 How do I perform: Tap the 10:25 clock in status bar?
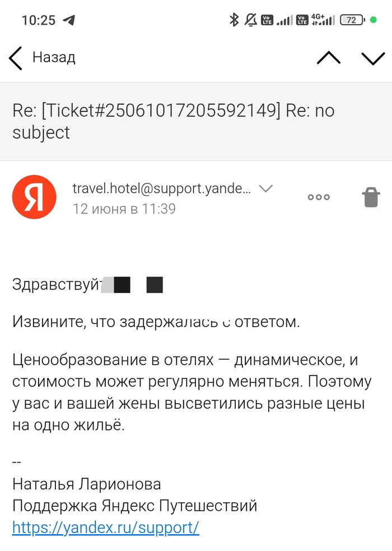39,21
